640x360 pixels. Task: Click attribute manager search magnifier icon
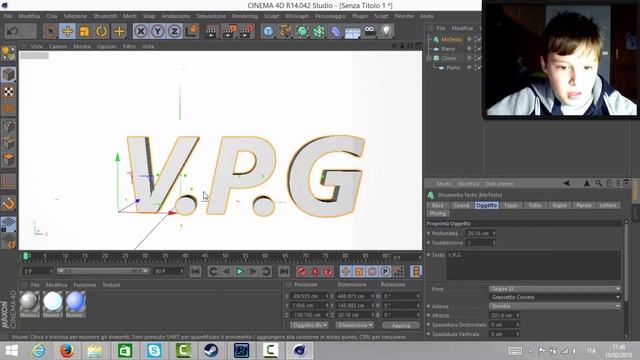(598, 184)
